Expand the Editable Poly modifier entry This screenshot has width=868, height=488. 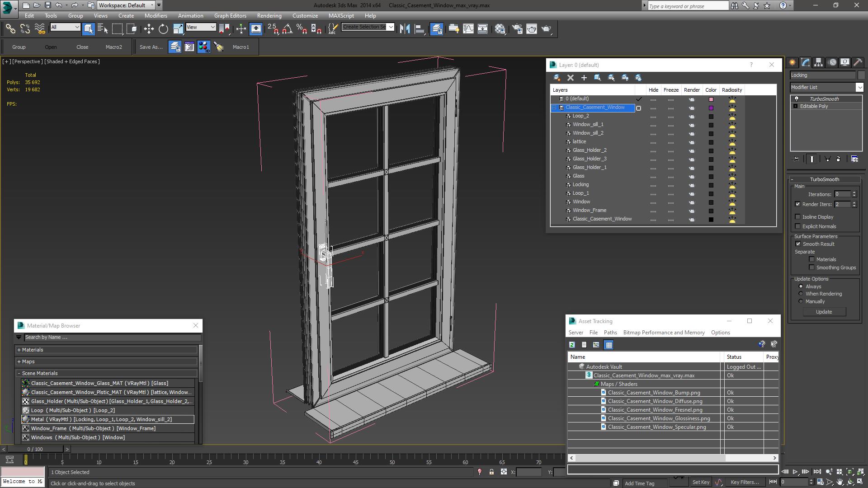tap(796, 106)
